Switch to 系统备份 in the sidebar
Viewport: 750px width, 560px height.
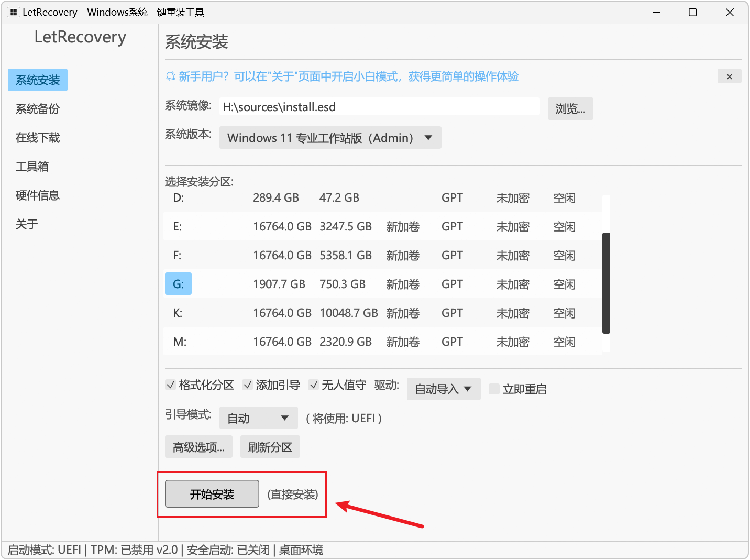click(38, 109)
